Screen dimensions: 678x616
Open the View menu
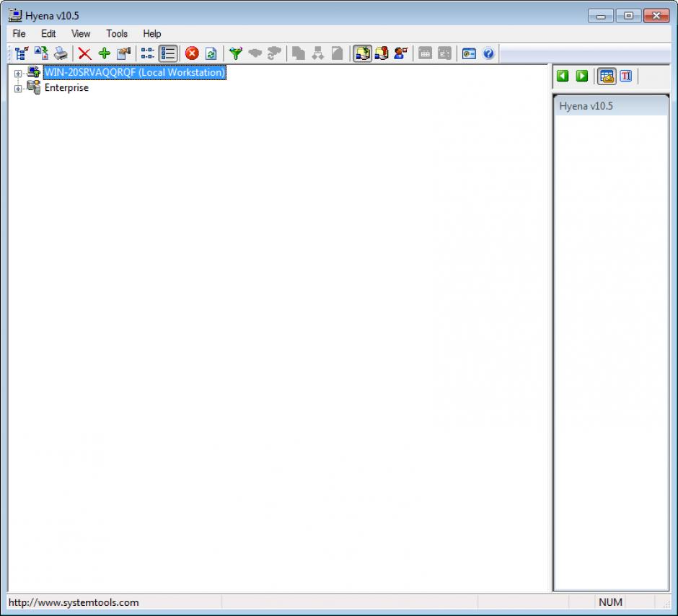[x=81, y=33]
